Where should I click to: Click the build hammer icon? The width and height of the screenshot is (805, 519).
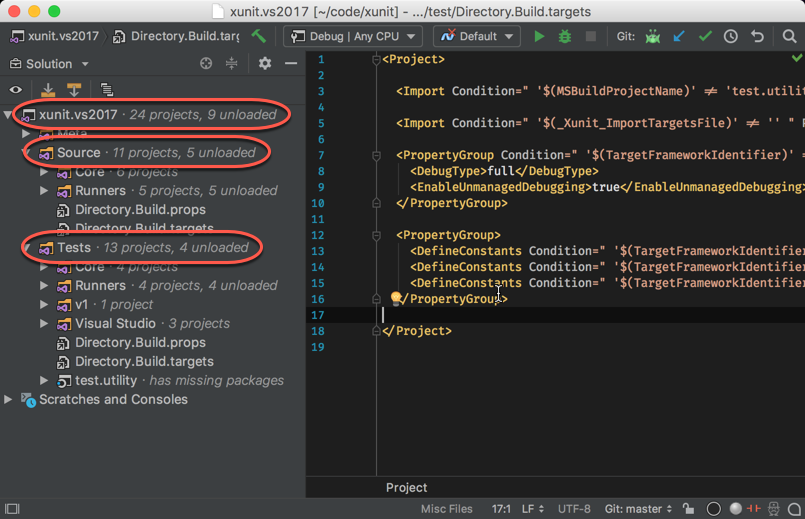(258, 36)
